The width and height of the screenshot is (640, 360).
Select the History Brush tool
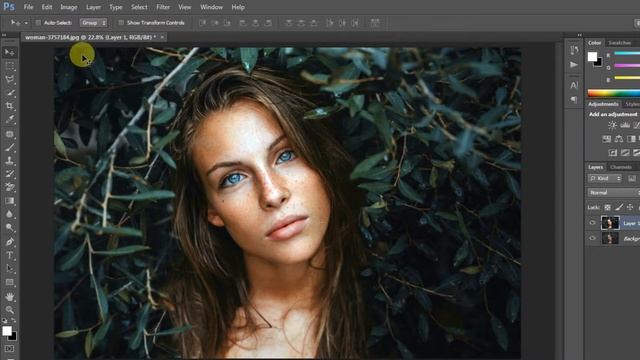10,174
